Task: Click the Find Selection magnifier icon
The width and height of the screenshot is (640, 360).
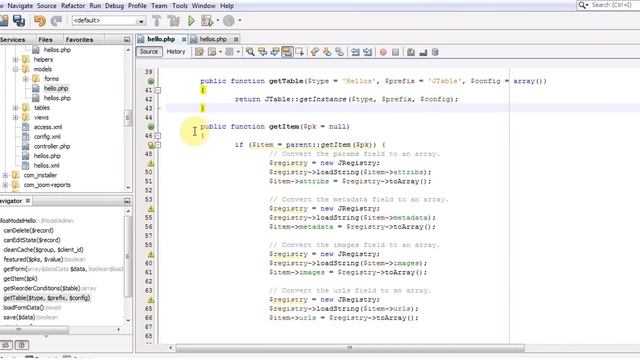Action: pyautogui.click(x=250, y=52)
